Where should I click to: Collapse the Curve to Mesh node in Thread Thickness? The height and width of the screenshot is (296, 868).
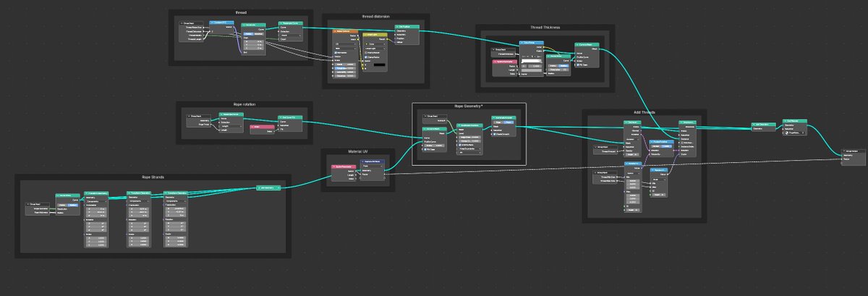[576, 45]
